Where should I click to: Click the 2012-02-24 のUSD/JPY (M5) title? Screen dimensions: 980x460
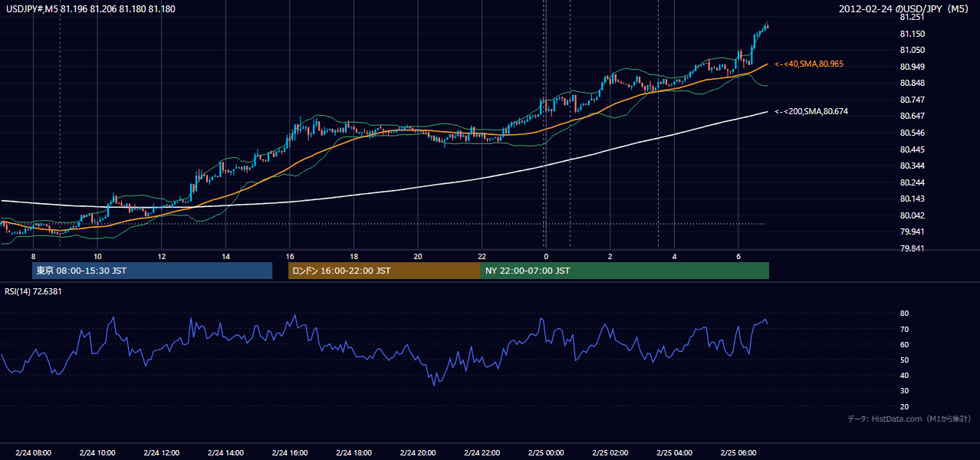904,8
